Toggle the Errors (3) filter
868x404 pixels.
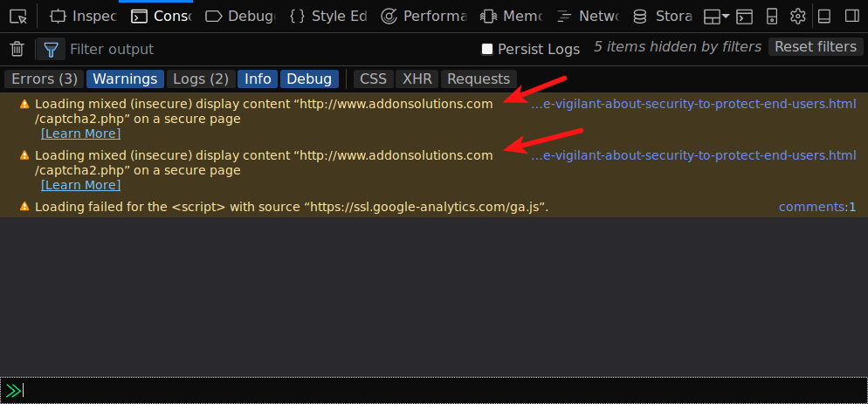coord(44,79)
